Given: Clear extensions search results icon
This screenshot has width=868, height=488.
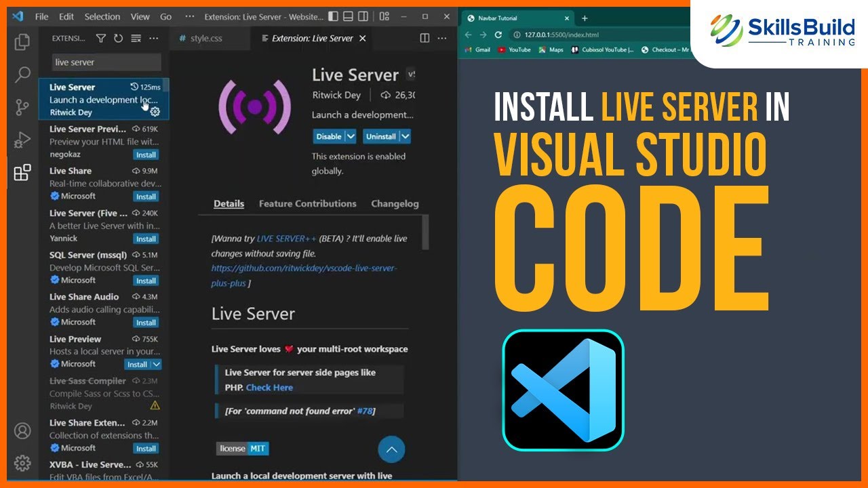Looking at the screenshot, I should tap(136, 39).
